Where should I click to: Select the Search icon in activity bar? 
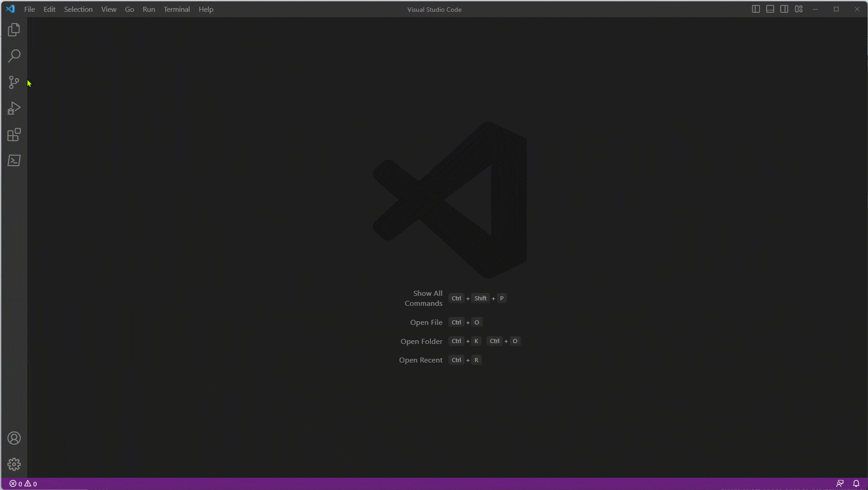pyautogui.click(x=14, y=55)
